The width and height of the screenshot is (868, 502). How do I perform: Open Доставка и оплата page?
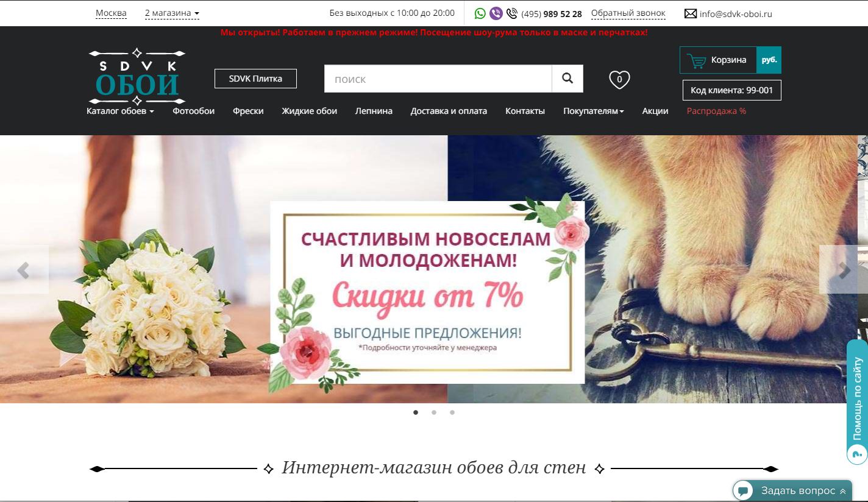click(x=449, y=111)
